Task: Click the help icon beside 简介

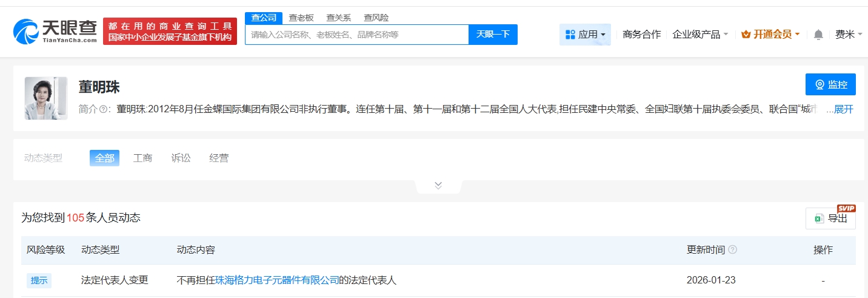Action: [x=104, y=109]
